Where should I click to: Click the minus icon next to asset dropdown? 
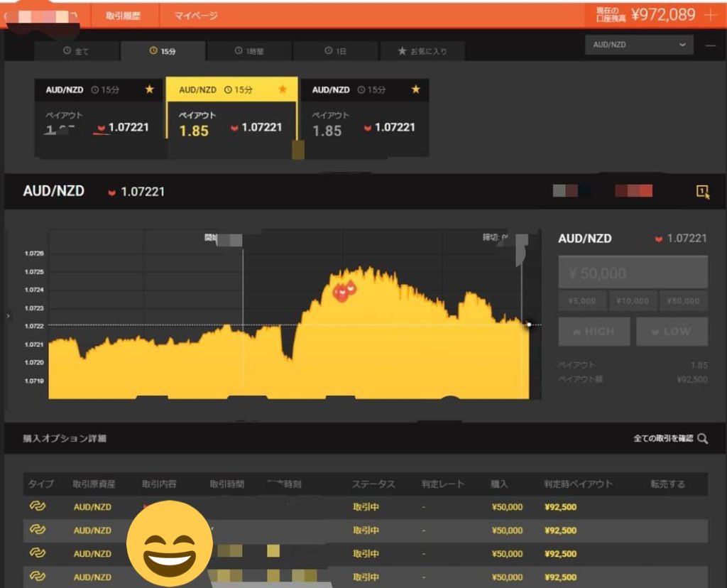[x=710, y=45]
